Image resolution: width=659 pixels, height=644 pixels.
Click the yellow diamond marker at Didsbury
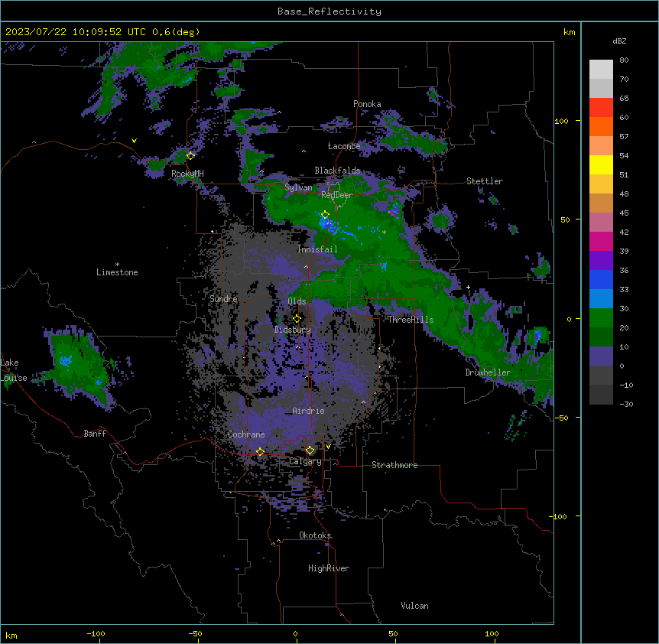[297, 319]
